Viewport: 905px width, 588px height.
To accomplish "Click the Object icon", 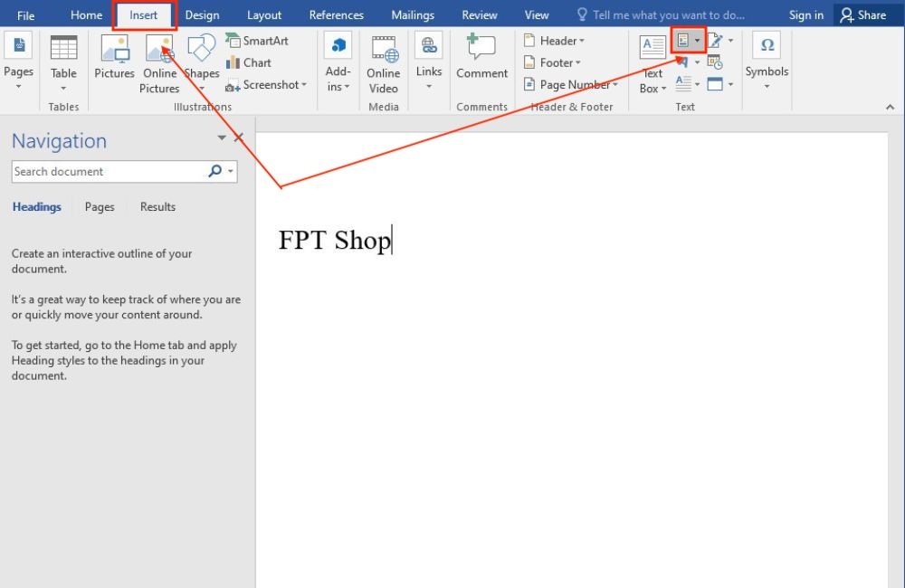I will (x=715, y=84).
